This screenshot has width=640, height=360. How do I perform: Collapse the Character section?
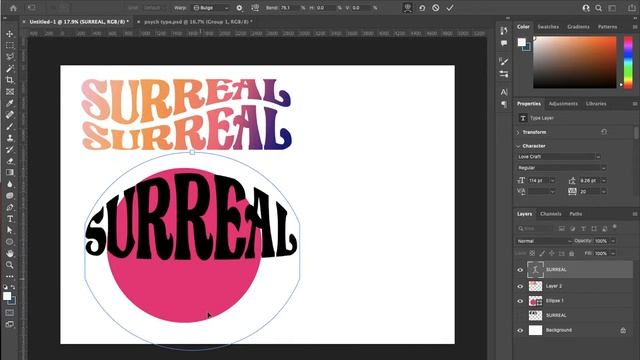518,146
